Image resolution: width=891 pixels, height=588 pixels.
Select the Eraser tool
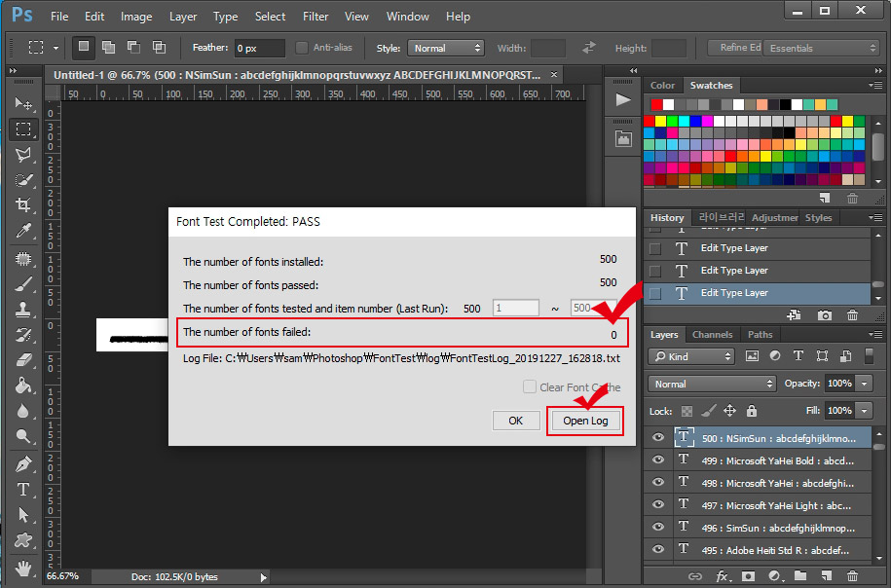pyautogui.click(x=23, y=360)
